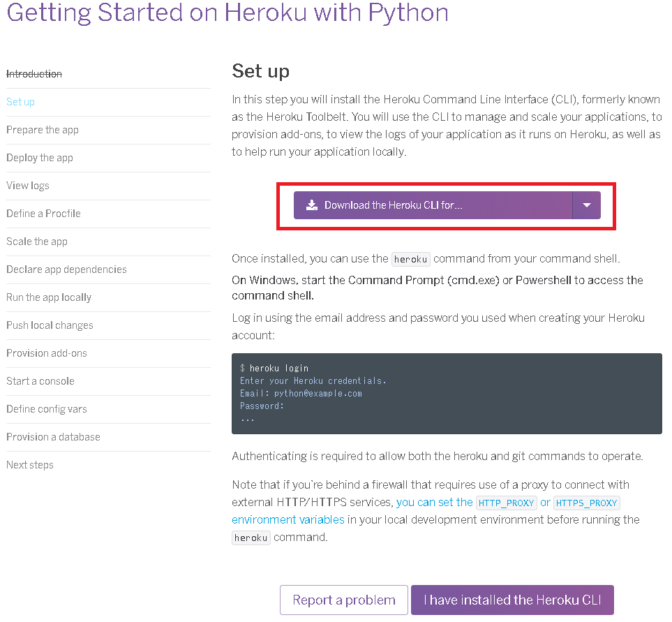The image size is (672, 622).
Task: Navigate to View logs
Action: [28, 186]
